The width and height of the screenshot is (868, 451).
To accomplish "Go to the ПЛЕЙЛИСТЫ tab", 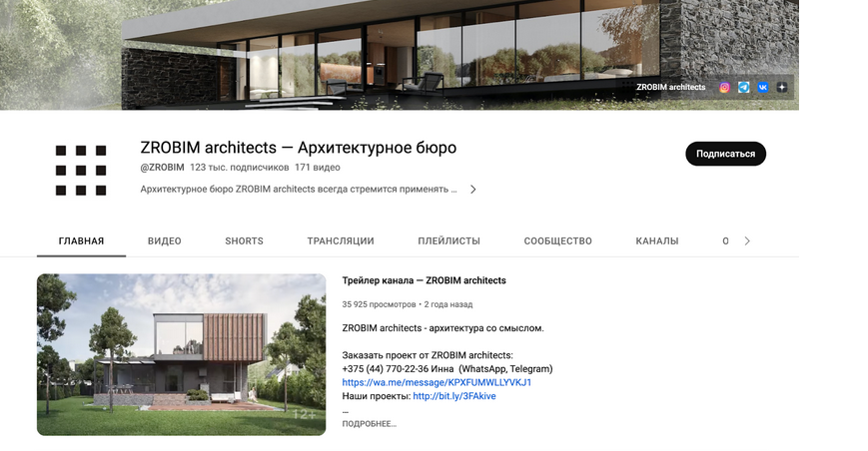I will 448,241.
